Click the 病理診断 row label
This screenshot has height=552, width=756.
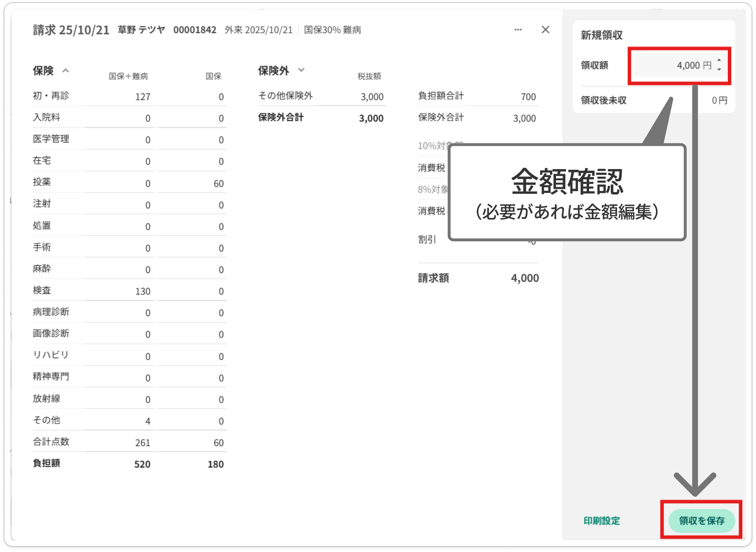(51, 312)
